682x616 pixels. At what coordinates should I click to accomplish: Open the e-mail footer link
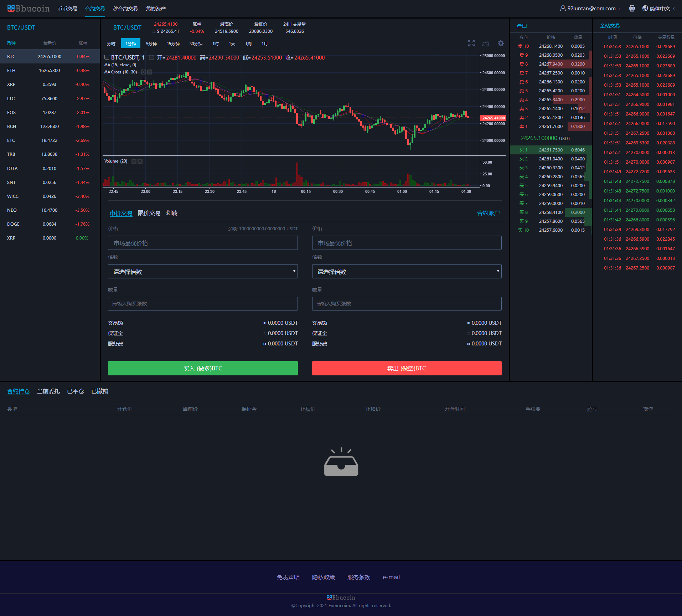pyautogui.click(x=391, y=577)
